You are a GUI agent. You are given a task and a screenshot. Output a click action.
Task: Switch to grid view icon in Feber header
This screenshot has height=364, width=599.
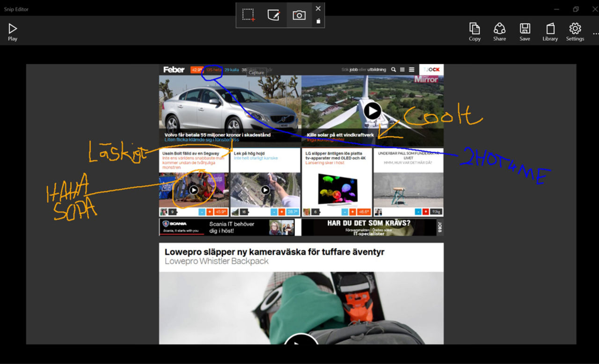pyautogui.click(x=402, y=70)
